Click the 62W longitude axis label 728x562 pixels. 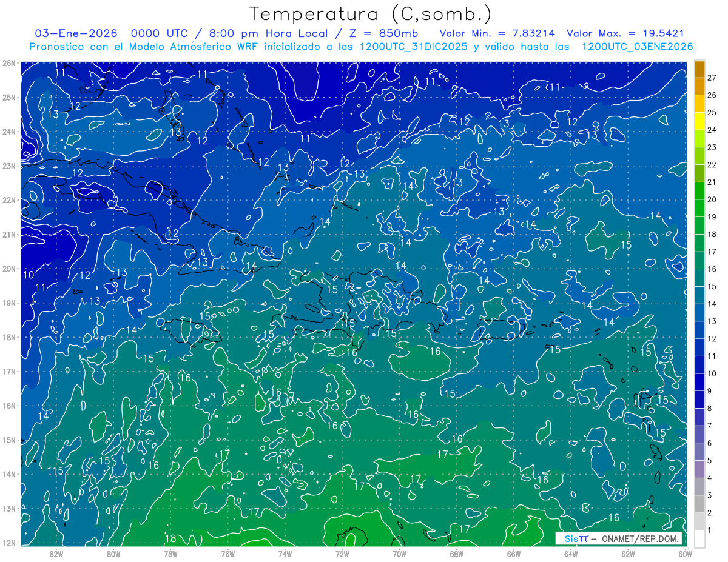(x=628, y=554)
